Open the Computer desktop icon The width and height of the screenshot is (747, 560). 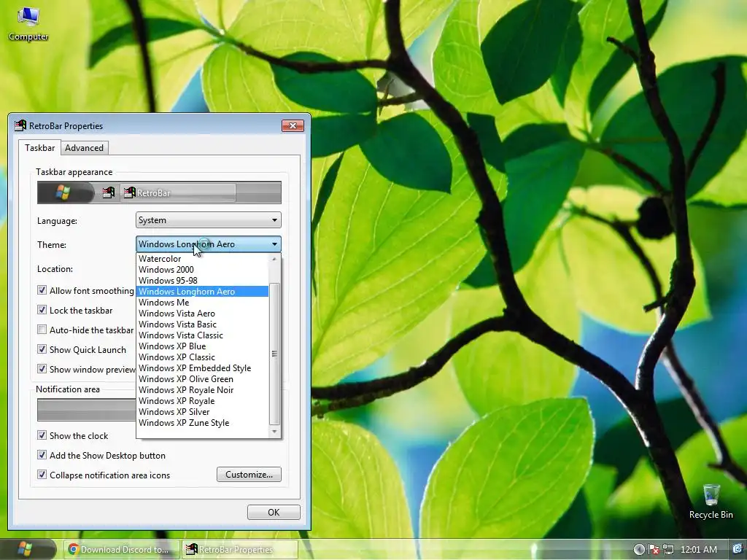coord(28,24)
